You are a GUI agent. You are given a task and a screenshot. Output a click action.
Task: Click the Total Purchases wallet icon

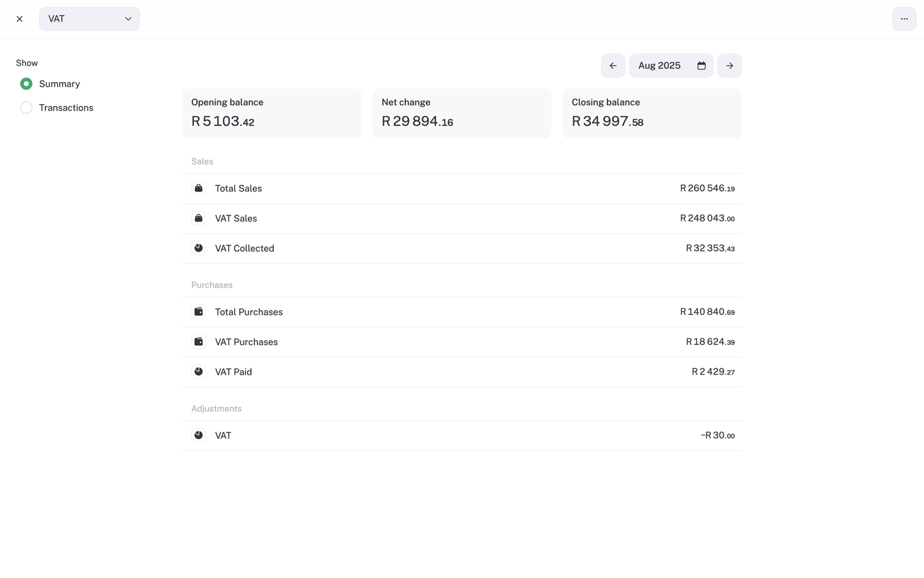pyautogui.click(x=199, y=312)
